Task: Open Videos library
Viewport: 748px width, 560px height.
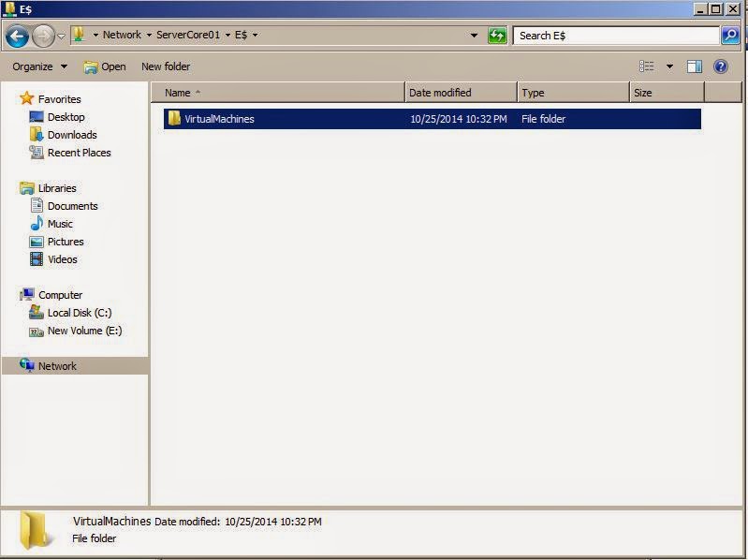Action: tap(63, 259)
